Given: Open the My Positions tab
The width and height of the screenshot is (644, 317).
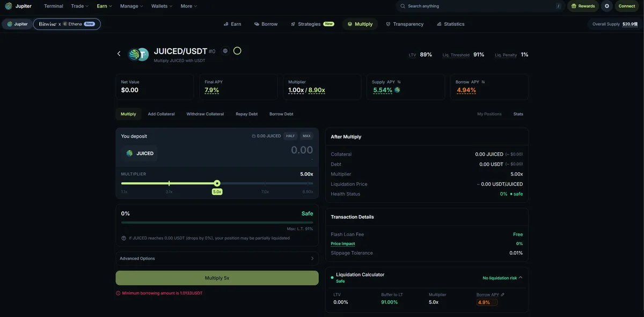Looking at the screenshot, I should (489, 114).
